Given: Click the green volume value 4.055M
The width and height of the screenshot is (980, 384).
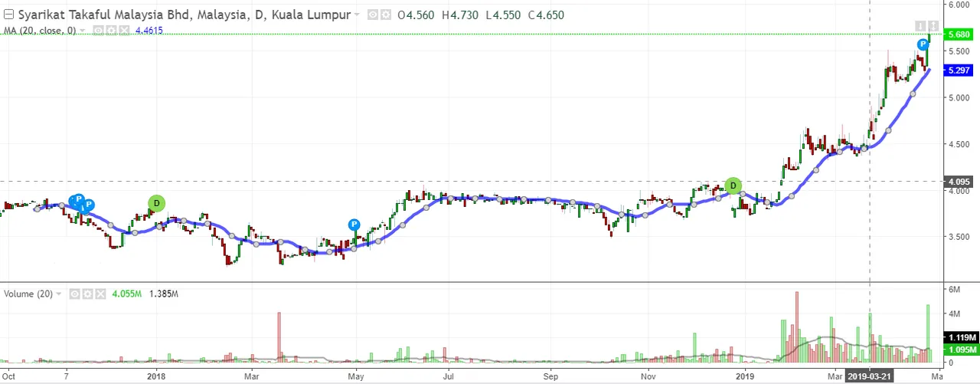Looking at the screenshot, I should tap(127, 294).
